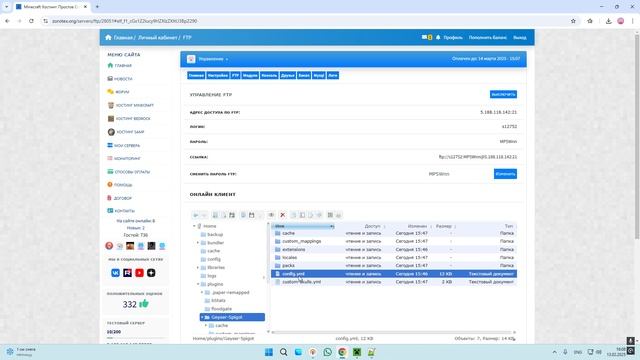640x360 pixels.
Task: Click the FTP password input field
Action: coord(439,174)
